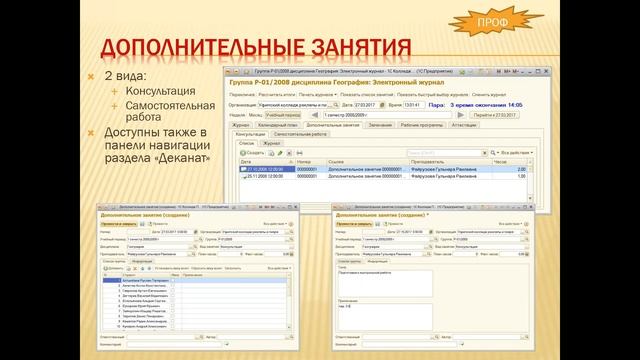Click the copy-entry icon beside Создать
Viewport: 640px width, 360px height.
point(271,153)
